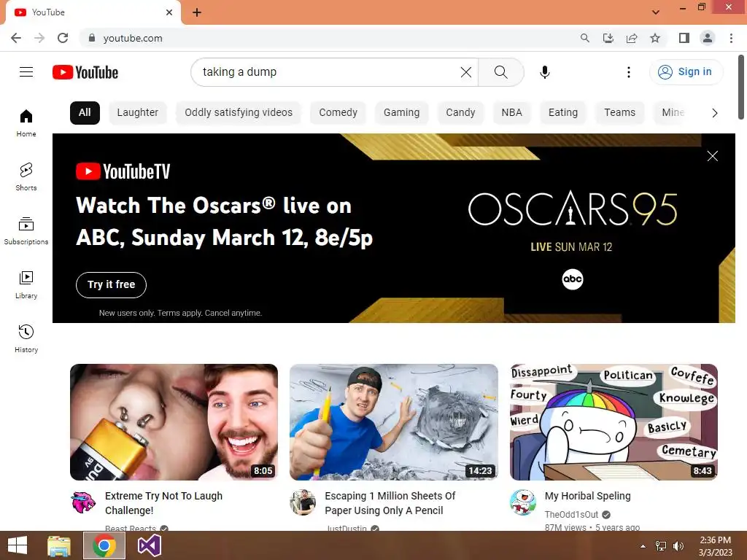Click the share page icon in address bar
747x560 pixels.
(x=632, y=38)
